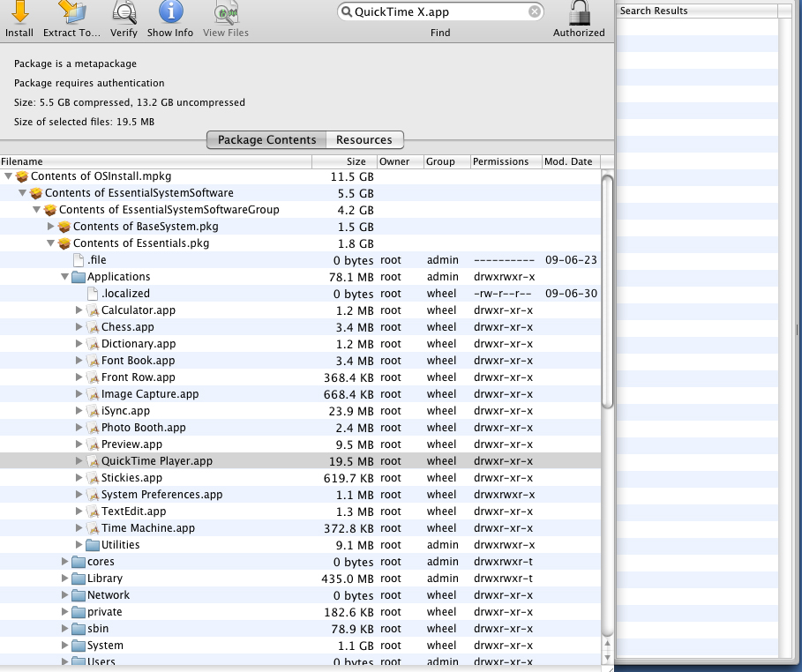This screenshot has width=802, height=672.
Task: Click the .localized file icon
Action: [93, 294]
